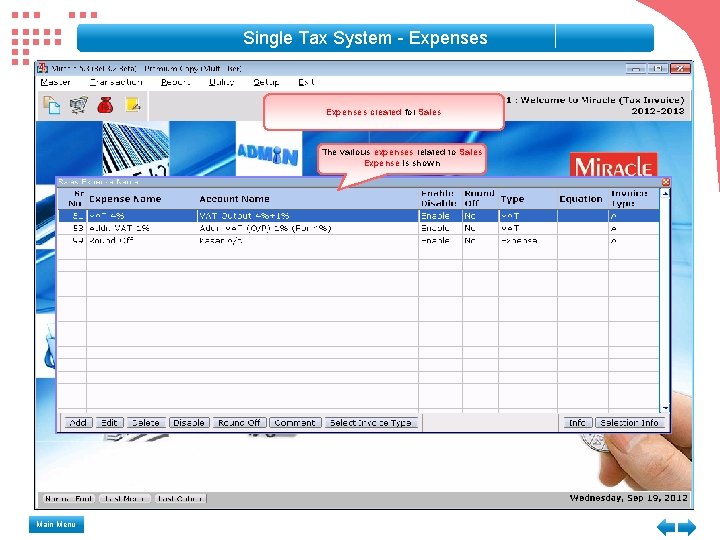Open the Exit menu

pyautogui.click(x=306, y=82)
